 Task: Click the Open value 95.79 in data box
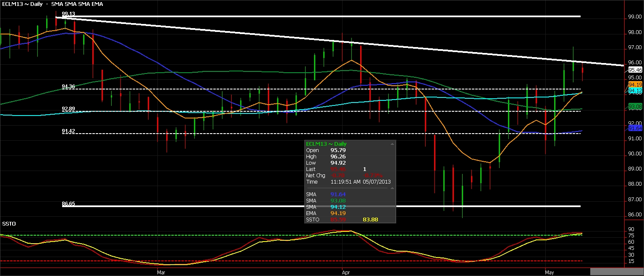[x=338, y=150]
